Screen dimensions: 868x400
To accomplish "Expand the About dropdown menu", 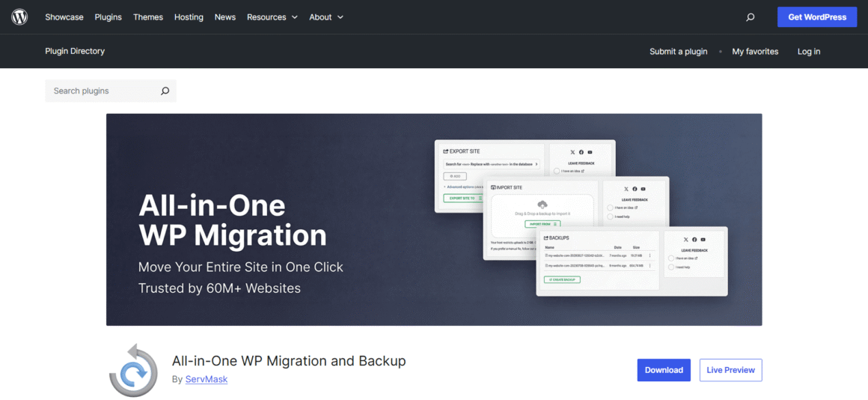I will tap(326, 17).
